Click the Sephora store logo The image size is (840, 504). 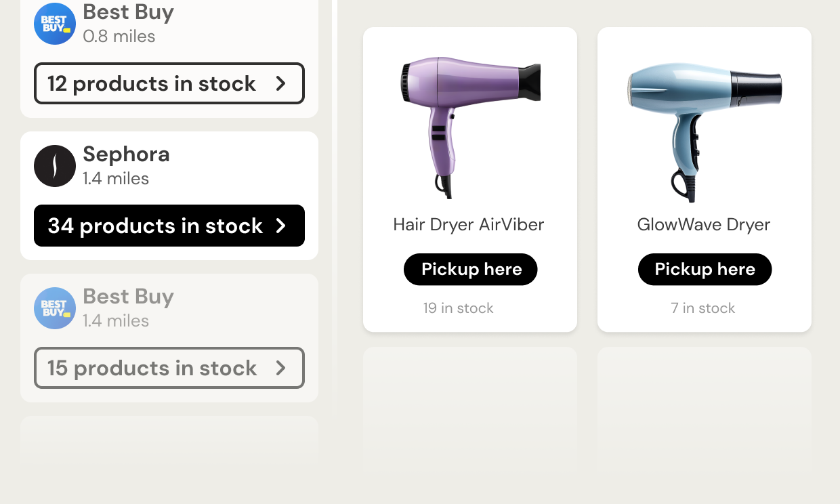[x=55, y=166]
